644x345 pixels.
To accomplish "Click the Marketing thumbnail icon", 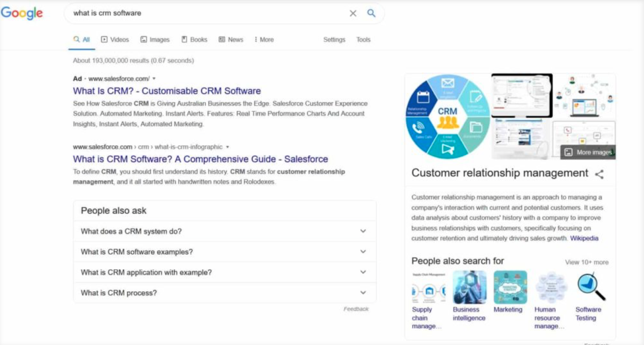I will click(510, 288).
